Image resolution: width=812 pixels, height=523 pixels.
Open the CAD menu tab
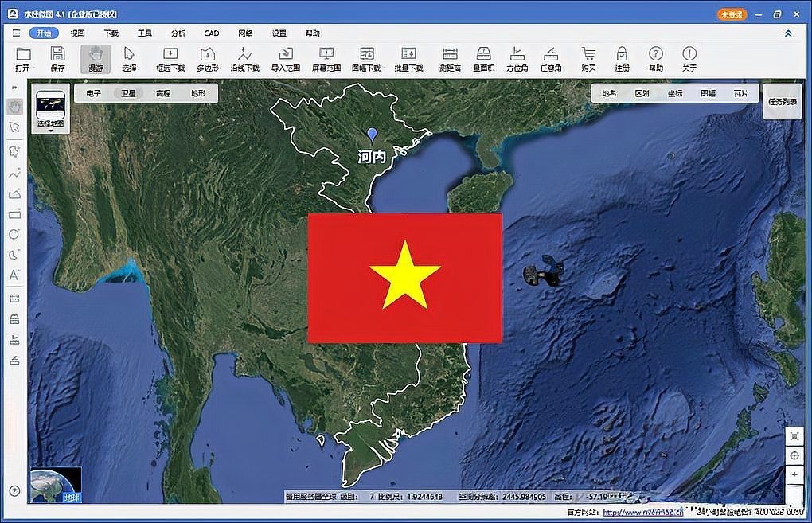[x=211, y=33]
